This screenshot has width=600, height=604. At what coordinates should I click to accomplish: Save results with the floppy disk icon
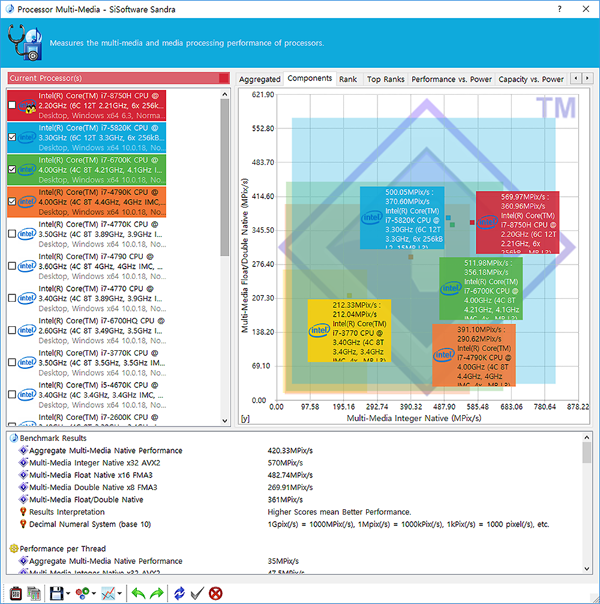[x=57, y=593]
